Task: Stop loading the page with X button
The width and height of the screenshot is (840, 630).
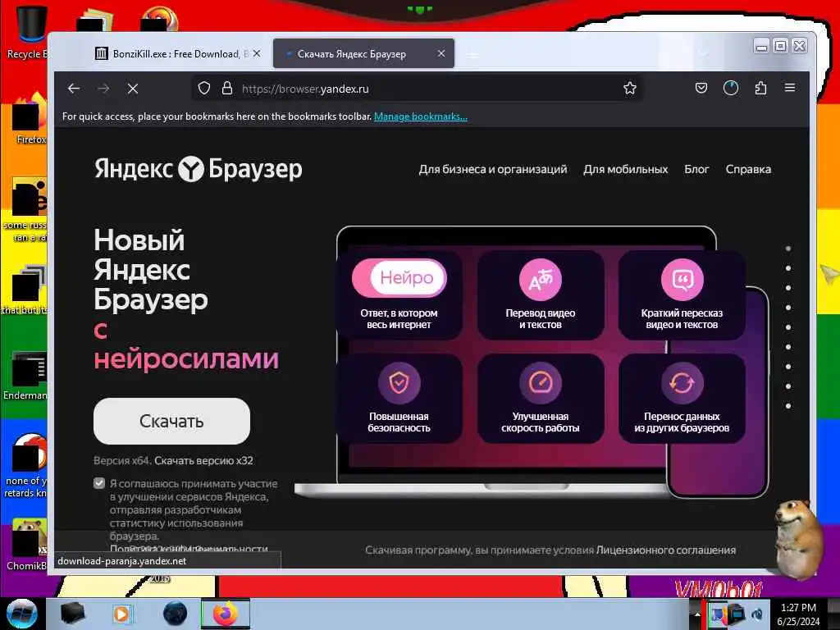Action: 133,89
